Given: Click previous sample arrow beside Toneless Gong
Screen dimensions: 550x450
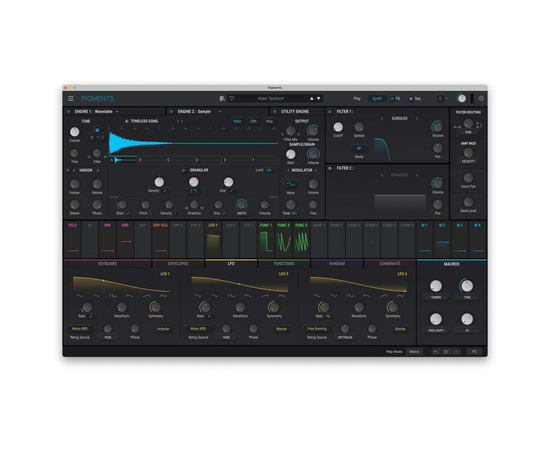Looking at the screenshot, I should 178,121.
